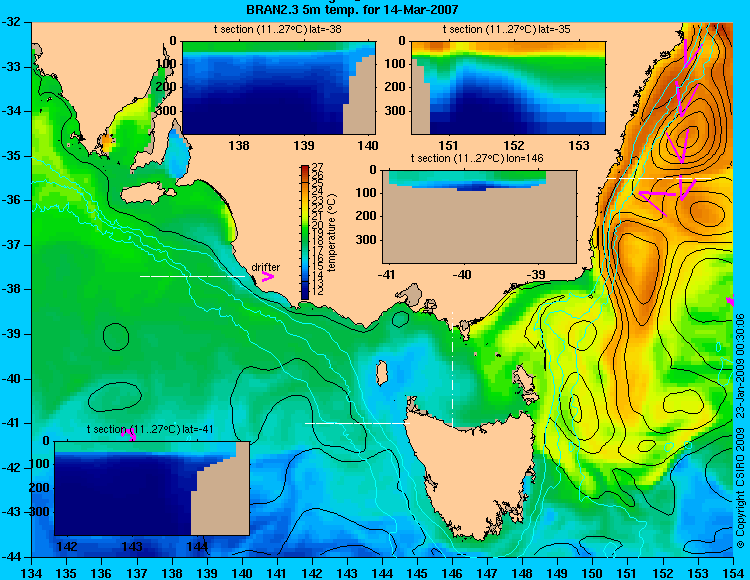Click the '141' longitude label on bottom axis
Image resolution: width=750 pixels, height=580 pixels.
[x=277, y=573]
